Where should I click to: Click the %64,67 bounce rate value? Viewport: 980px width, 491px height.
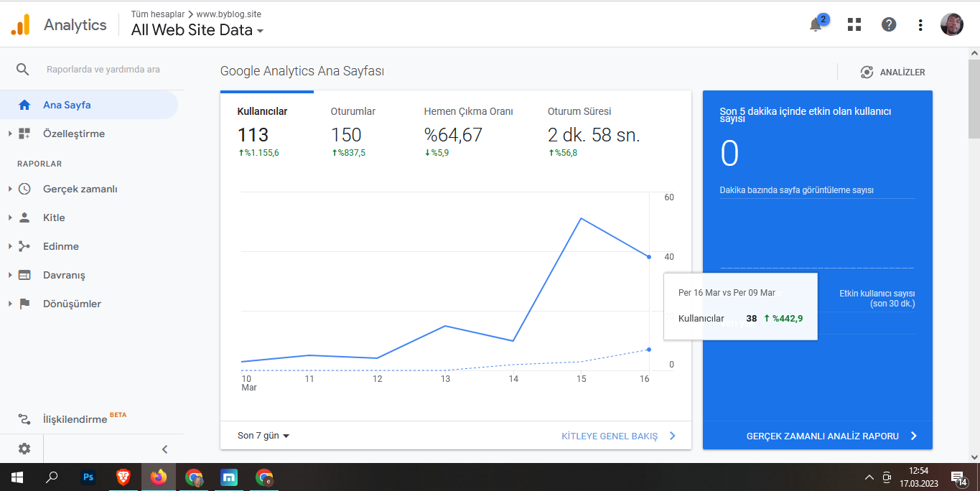click(x=453, y=135)
